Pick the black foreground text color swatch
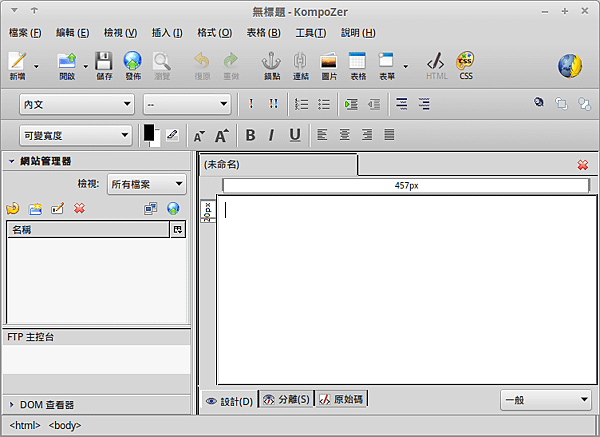The image size is (600, 437). (149, 132)
